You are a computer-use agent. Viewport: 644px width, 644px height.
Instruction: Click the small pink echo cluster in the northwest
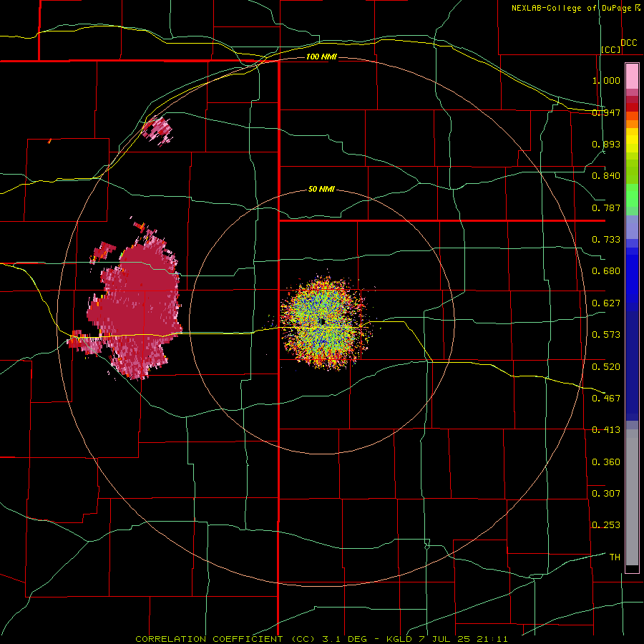(157, 131)
